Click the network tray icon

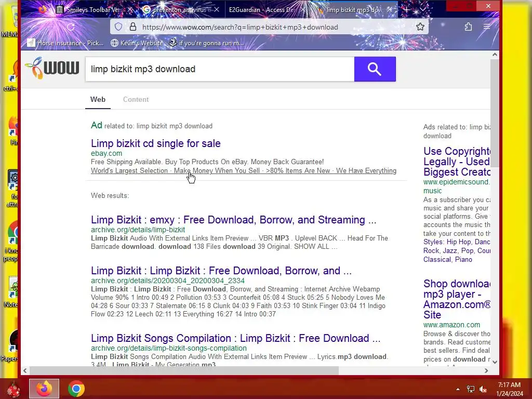point(471,389)
